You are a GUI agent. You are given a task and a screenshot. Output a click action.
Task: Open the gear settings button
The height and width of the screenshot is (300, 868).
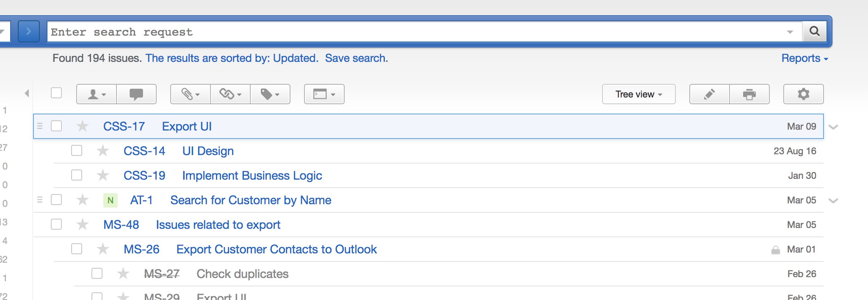click(x=803, y=94)
